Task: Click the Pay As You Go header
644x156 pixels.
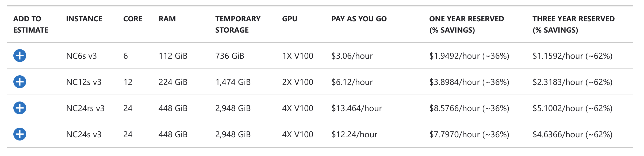Action: click(359, 19)
